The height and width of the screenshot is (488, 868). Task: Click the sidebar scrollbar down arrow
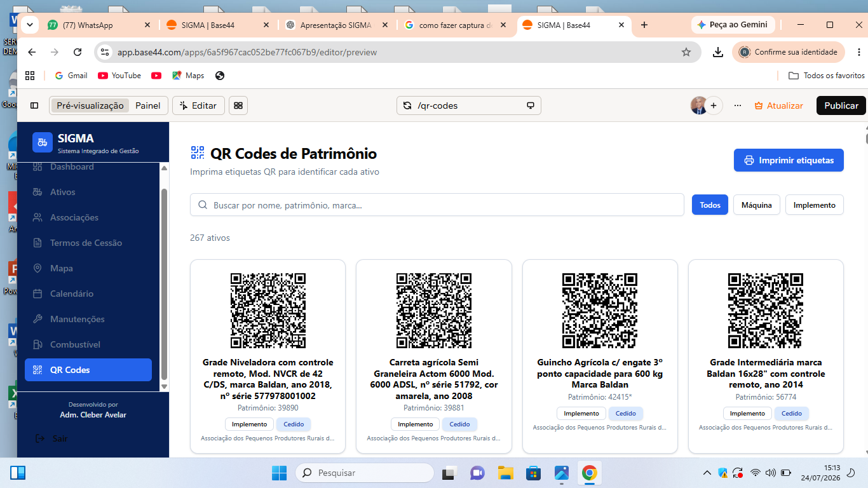click(x=164, y=386)
